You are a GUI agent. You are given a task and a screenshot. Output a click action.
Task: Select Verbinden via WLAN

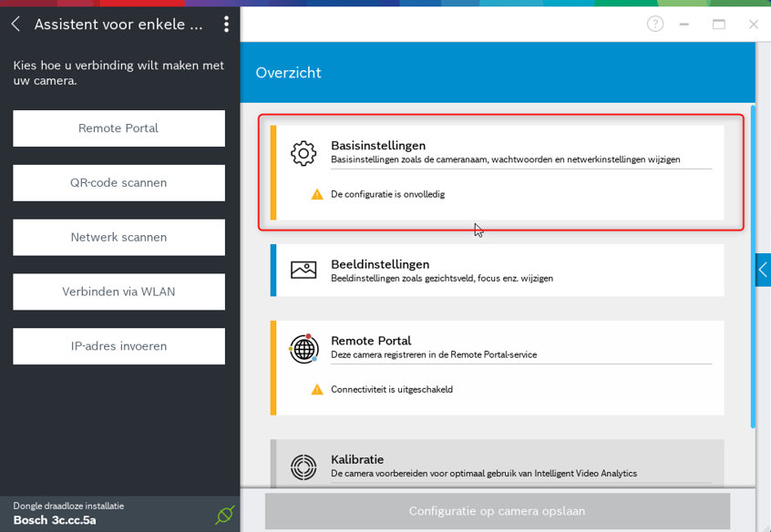click(x=118, y=292)
